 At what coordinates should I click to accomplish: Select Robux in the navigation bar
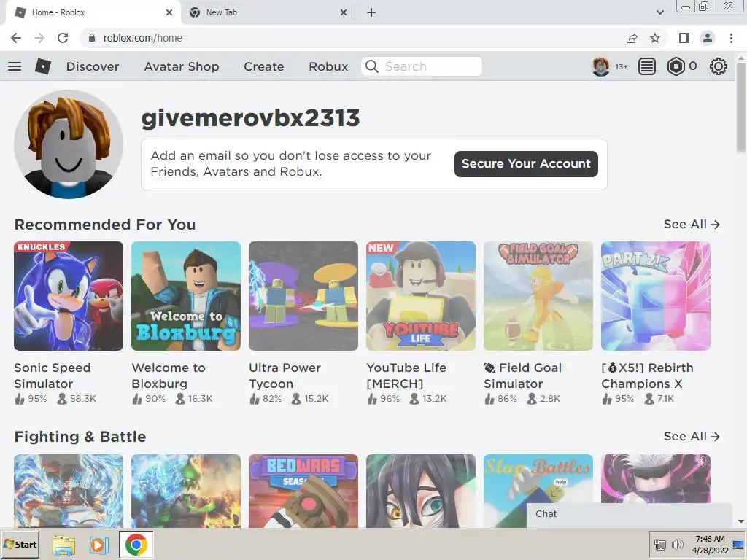click(328, 66)
